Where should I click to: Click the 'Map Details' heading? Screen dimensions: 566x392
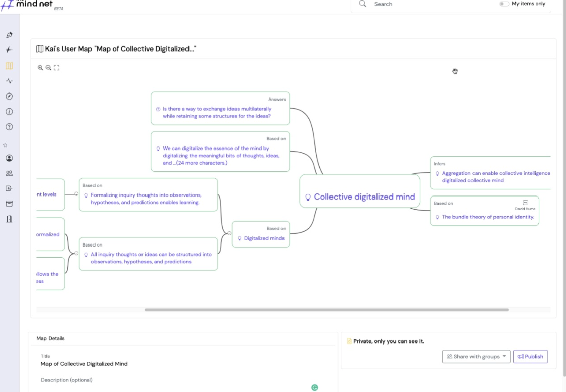[x=51, y=338]
